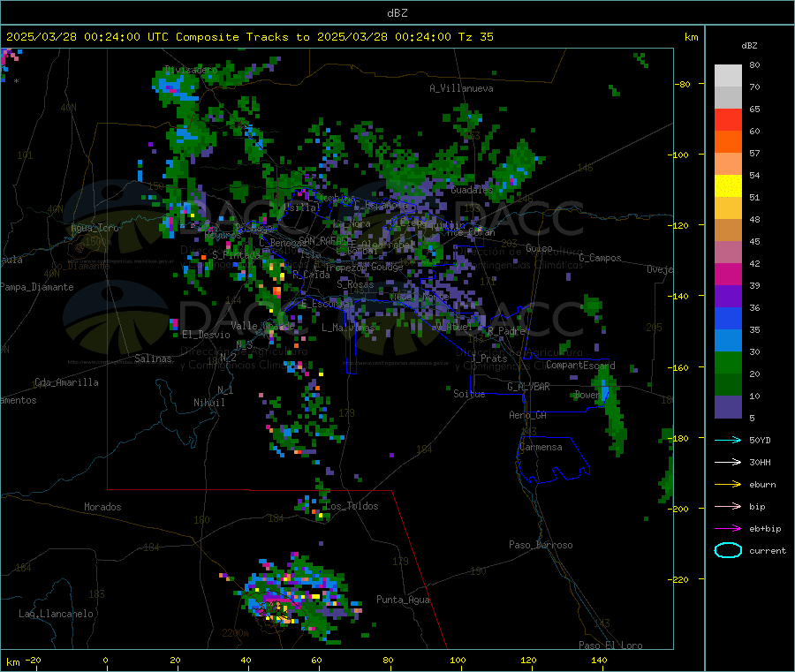
Task: Click the 'J_Prats' place label
Action: 488,358
